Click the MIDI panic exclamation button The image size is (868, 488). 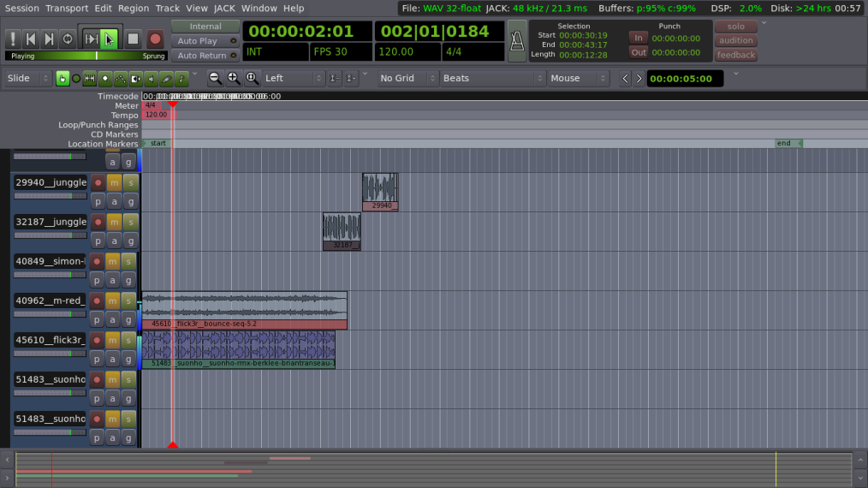(x=13, y=39)
